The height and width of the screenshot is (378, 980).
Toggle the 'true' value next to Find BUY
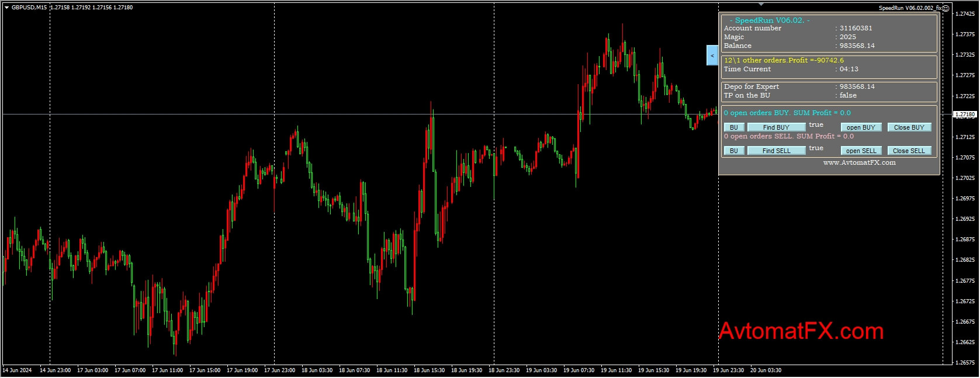point(816,125)
